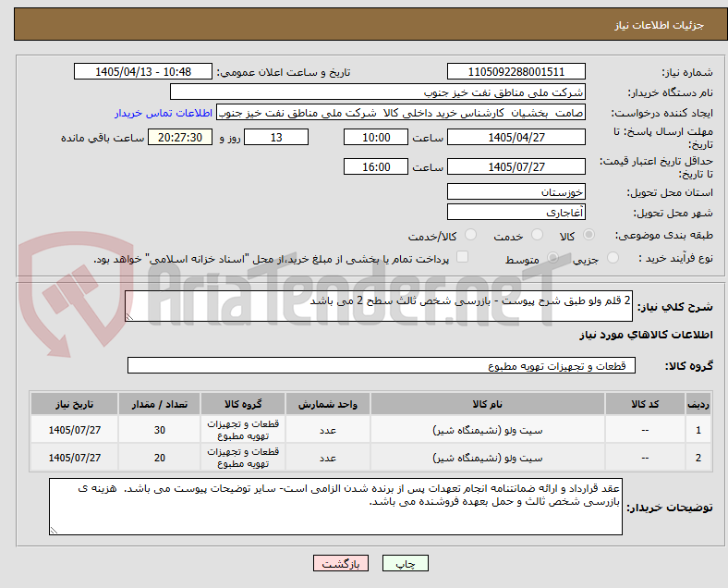Click the واحد شمارش column header
Viewport: 728px width, 588px height.
click(x=328, y=404)
